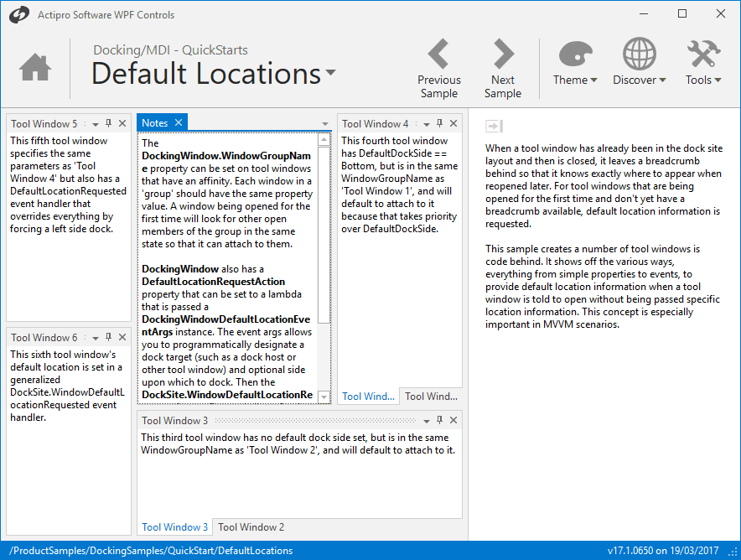Close the Notes tab

tap(179, 122)
